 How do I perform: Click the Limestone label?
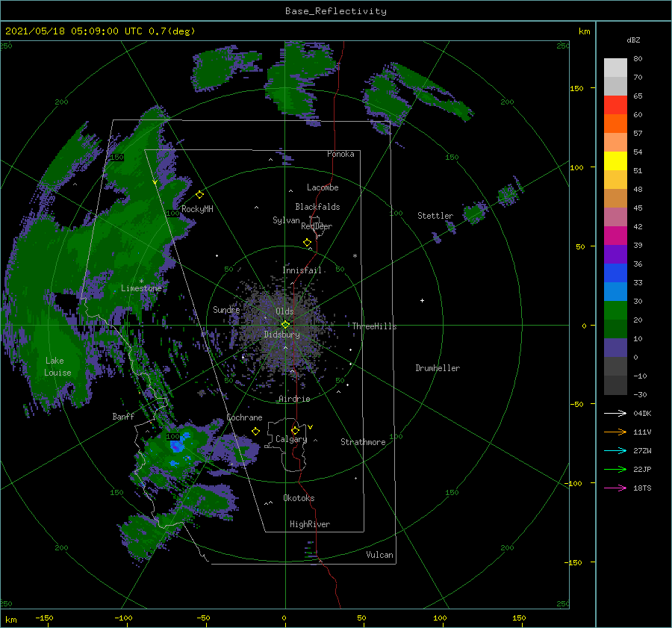pos(141,288)
